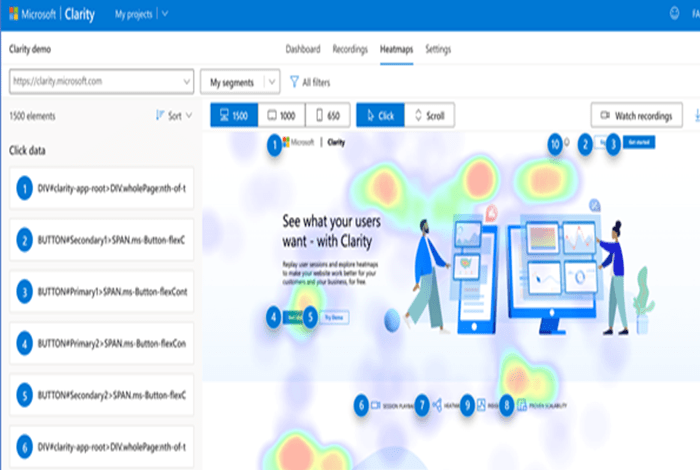The width and height of the screenshot is (700, 470).
Task: Open the feedback smiley icon
Action: pos(674,13)
